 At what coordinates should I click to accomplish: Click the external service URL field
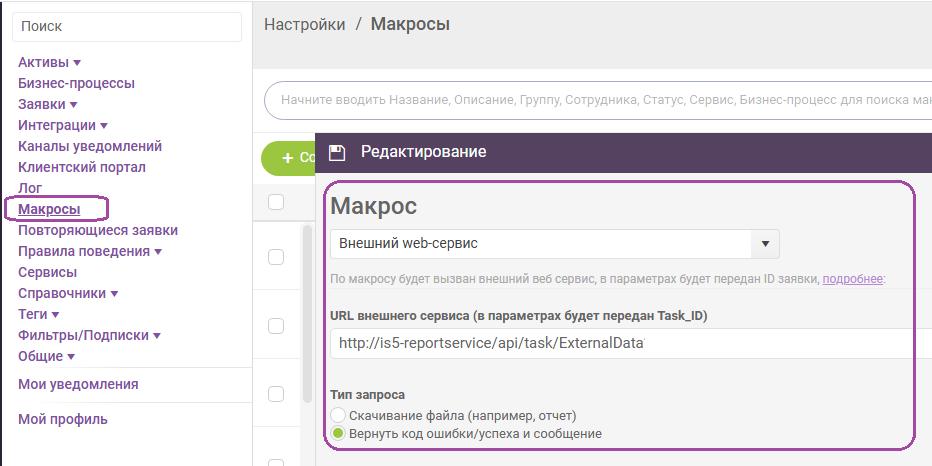[x=630, y=343]
